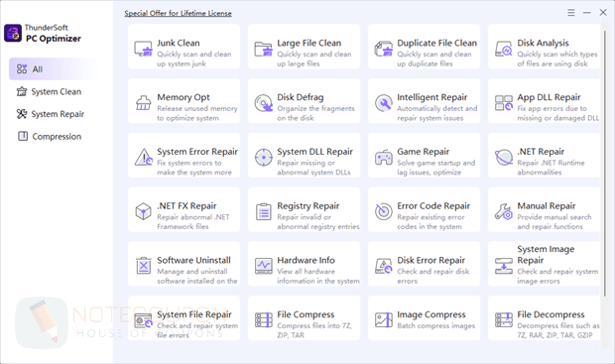Click the Error Code Repair radar icon
615x364 pixels.
pos(383,211)
